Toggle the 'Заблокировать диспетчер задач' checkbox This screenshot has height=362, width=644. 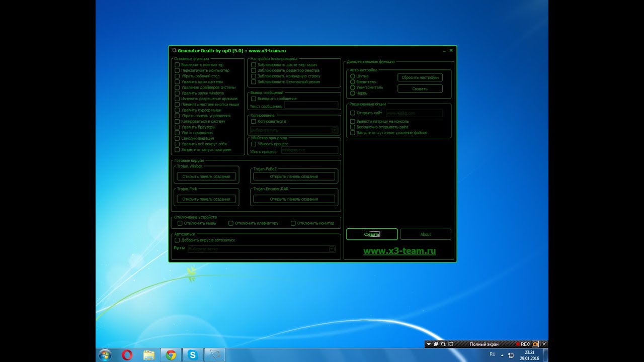coord(254,65)
